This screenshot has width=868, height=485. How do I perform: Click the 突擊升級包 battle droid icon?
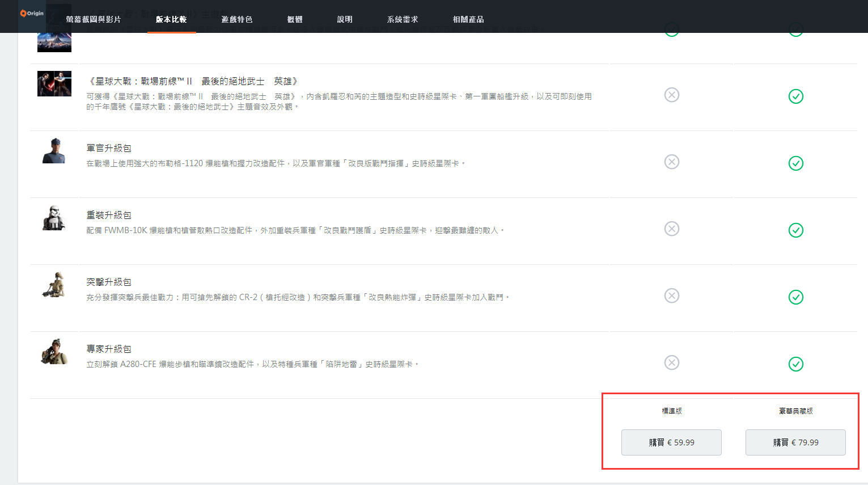[x=54, y=284]
